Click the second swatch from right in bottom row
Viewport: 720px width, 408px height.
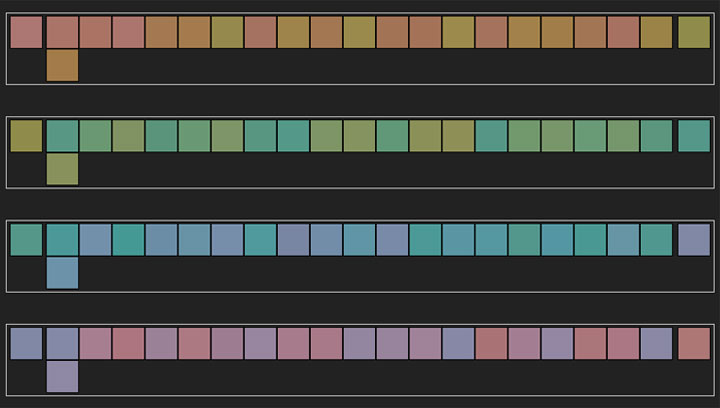tap(656, 343)
